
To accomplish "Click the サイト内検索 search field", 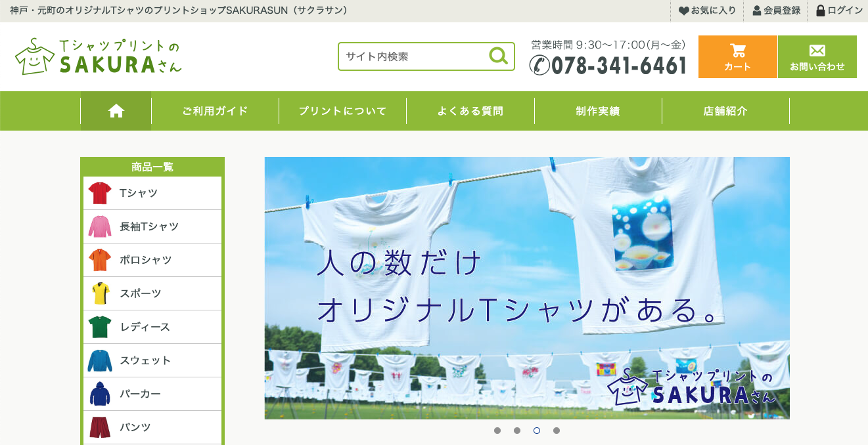I will pos(414,56).
